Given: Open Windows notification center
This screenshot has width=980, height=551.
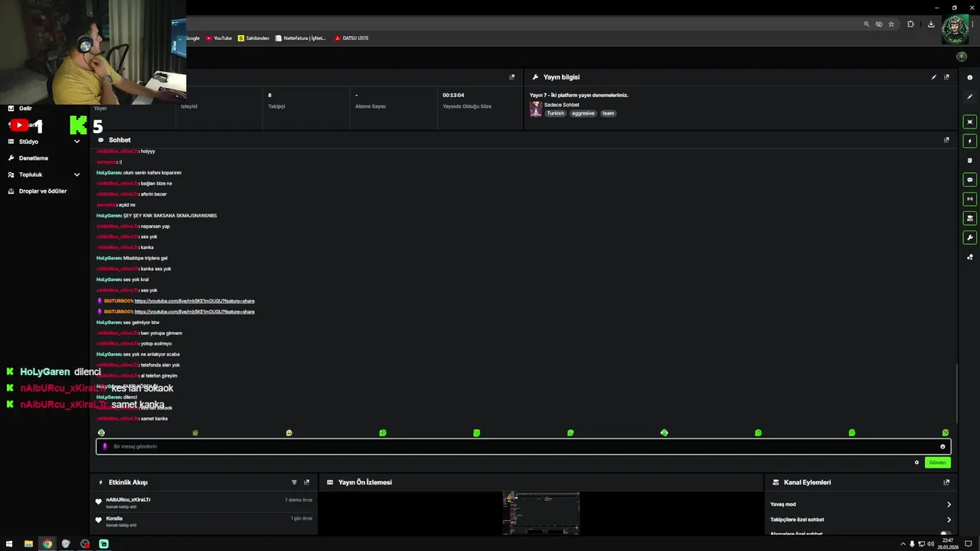Looking at the screenshot, I should point(968,544).
